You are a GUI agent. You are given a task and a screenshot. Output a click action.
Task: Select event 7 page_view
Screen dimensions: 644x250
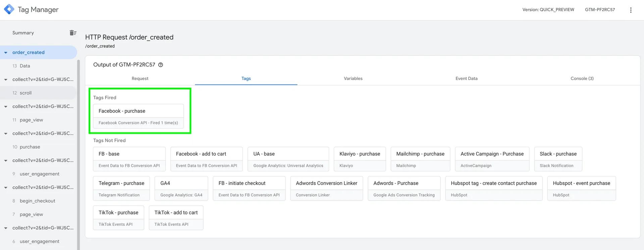tap(39, 214)
